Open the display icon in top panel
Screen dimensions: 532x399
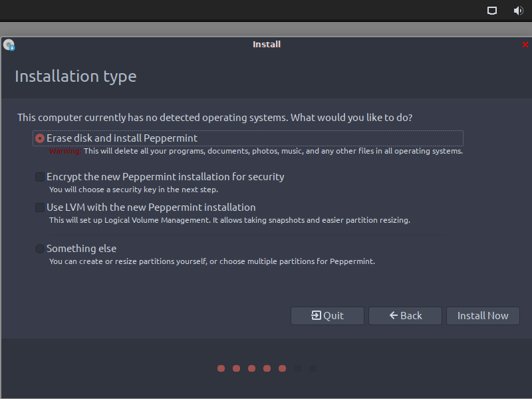pos(492,11)
